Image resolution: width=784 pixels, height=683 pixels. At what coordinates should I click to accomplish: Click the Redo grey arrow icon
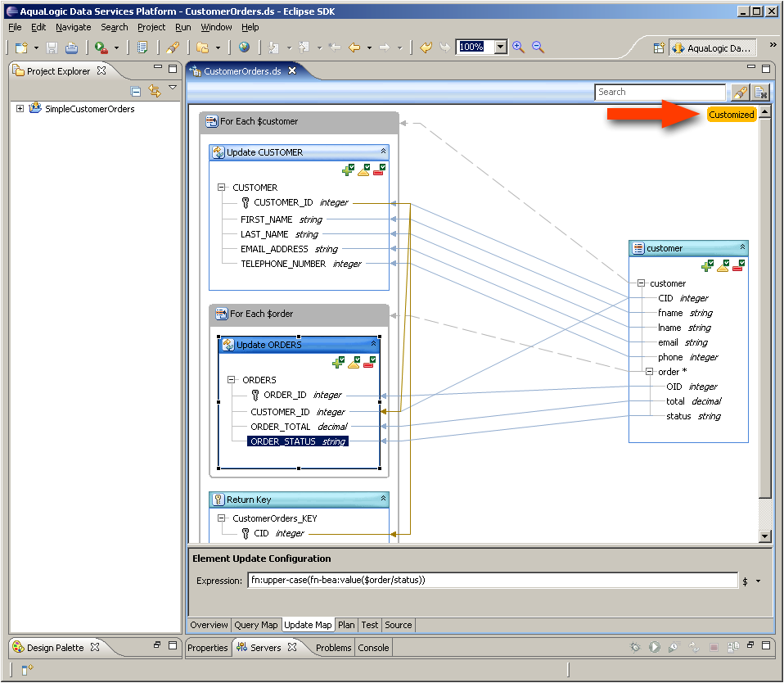(444, 47)
